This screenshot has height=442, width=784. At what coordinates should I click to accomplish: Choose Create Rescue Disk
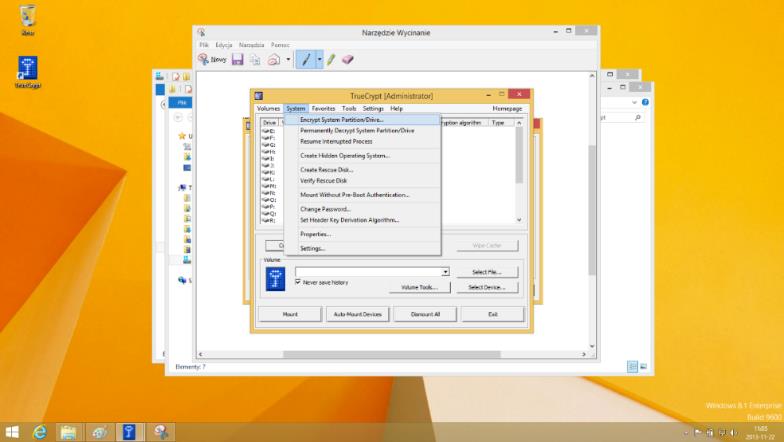(362, 170)
